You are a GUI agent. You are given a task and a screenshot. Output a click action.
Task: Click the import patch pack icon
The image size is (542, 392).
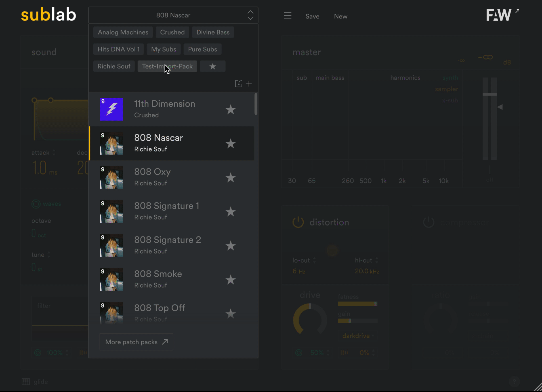click(x=238, y=84)
